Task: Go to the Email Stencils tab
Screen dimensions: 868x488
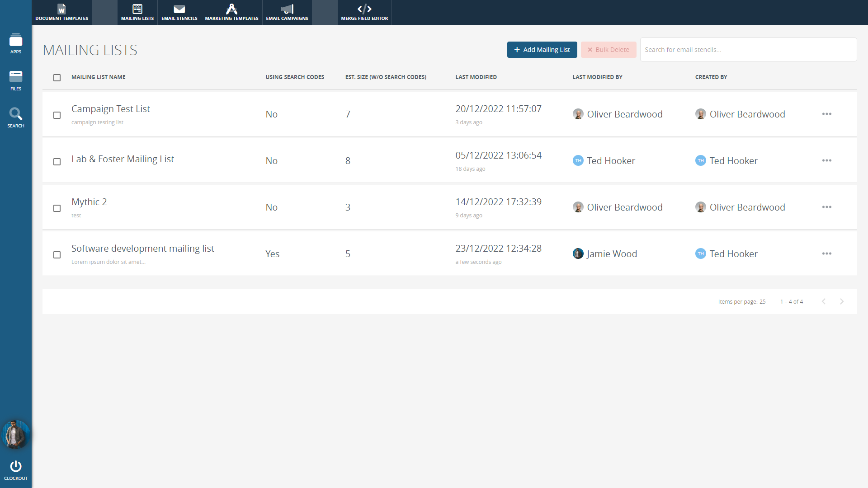Action: pos(179,12)
